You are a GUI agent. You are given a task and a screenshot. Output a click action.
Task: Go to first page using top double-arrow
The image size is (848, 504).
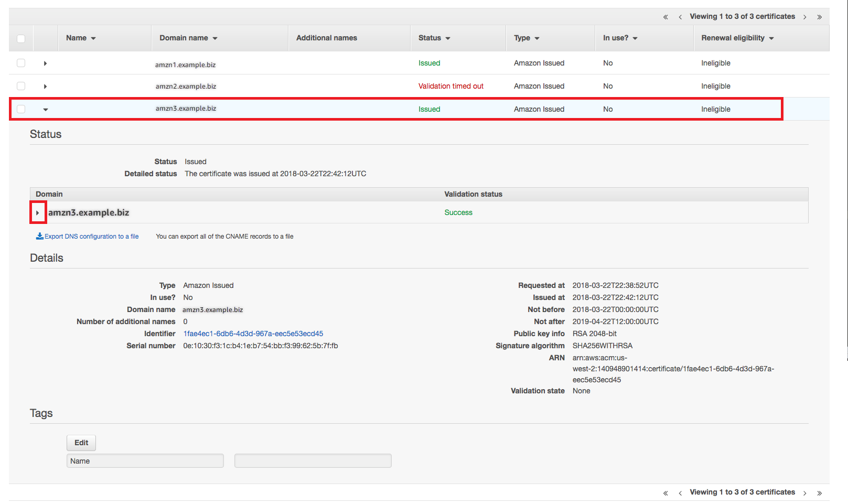(x=665, y=16)
